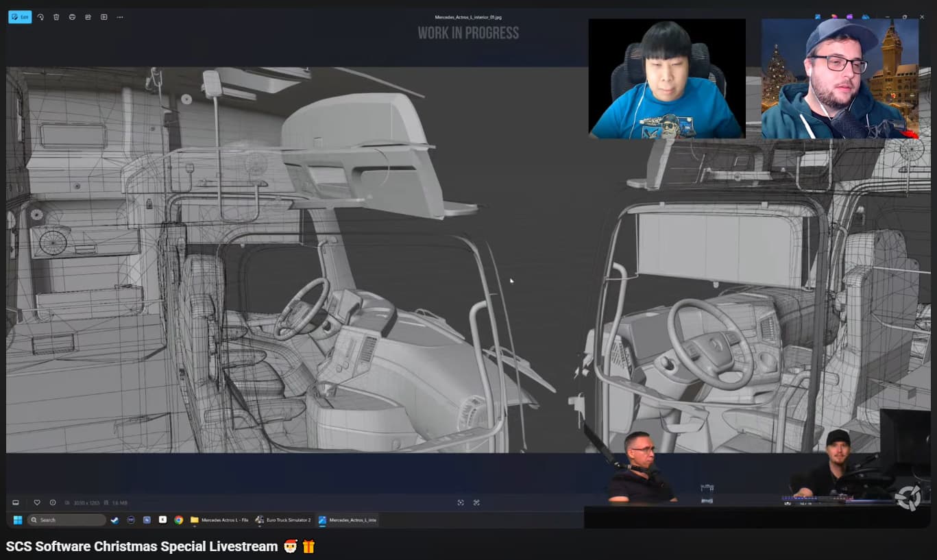Launch Google Chrome from the taskbar
Screen dimensions: 937x560
coord(178,520)
